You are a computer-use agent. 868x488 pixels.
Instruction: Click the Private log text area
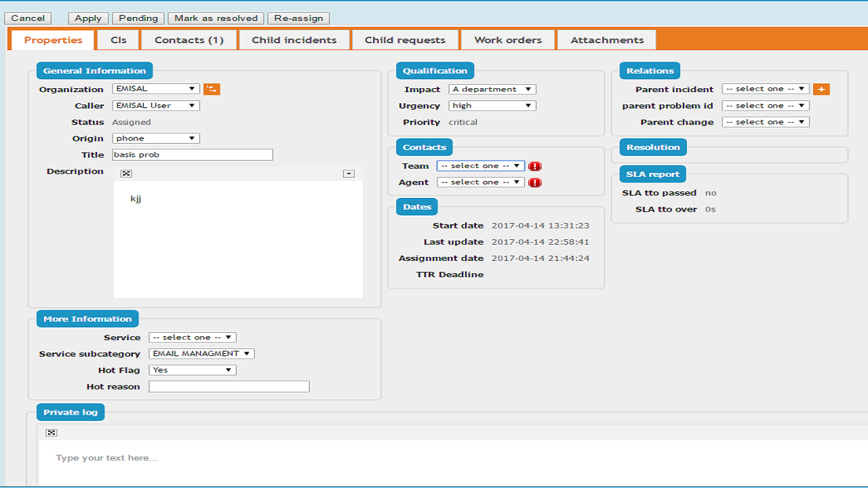[x=454, y=462]
